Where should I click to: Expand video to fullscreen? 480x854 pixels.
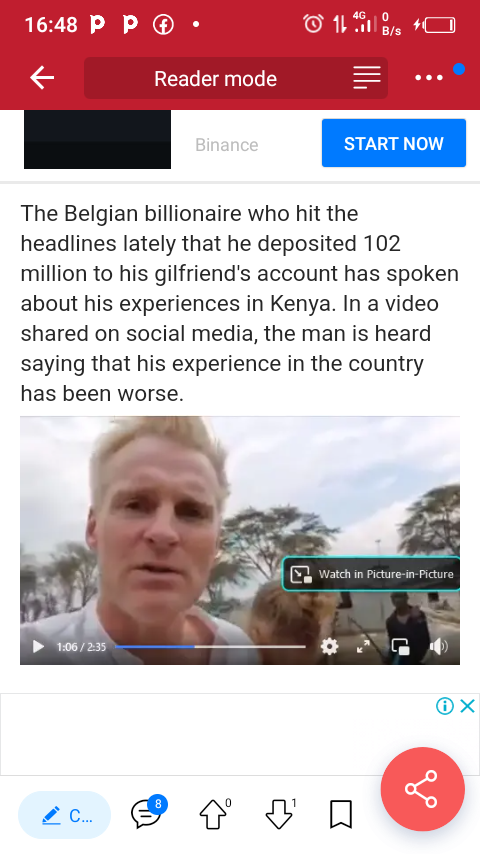363,646
